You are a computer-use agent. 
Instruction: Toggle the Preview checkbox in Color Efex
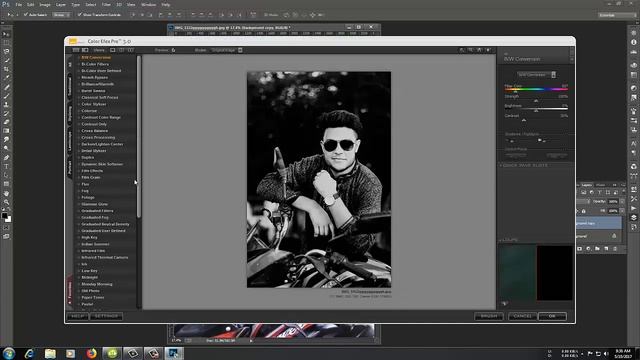pyautogui.click(x=173, y=50)
